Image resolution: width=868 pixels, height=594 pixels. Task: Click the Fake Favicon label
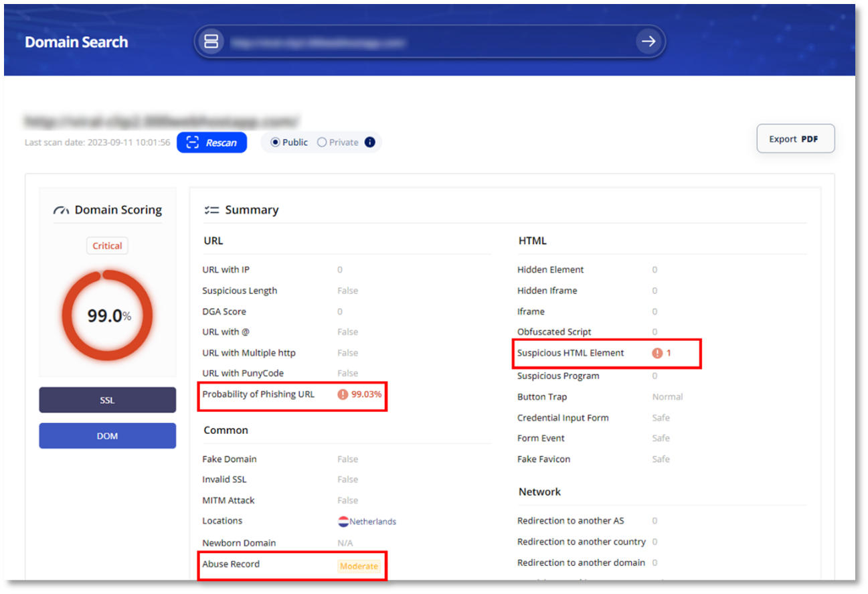click(x=543, y=459)
